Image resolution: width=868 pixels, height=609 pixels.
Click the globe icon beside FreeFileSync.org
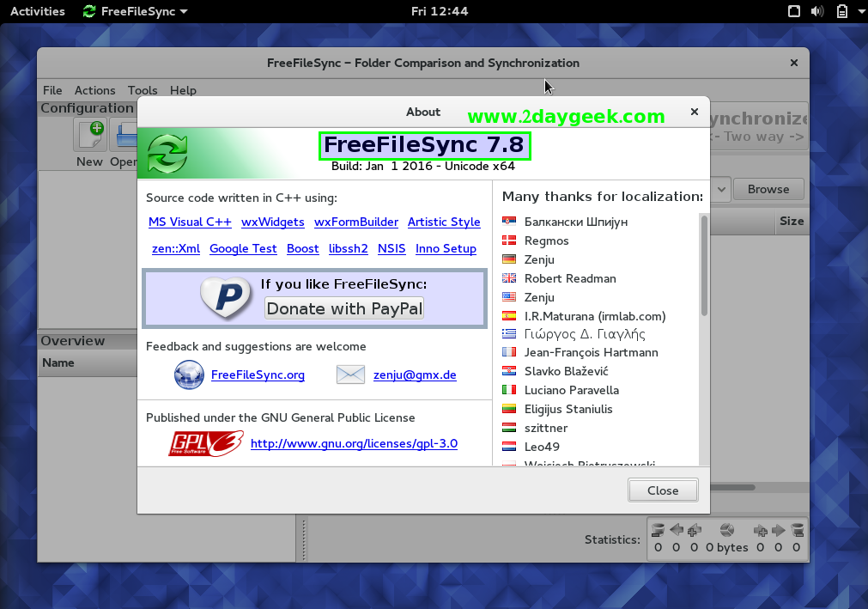[189, 375]
